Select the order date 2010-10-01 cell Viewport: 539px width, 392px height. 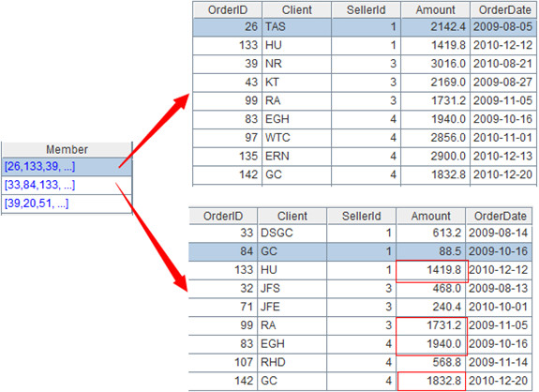point(500,307)
